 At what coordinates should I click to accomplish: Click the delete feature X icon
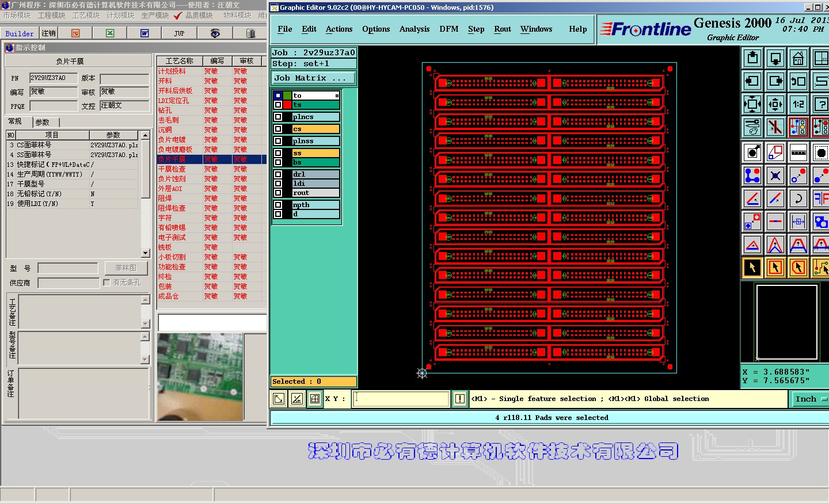pos(775,175)
